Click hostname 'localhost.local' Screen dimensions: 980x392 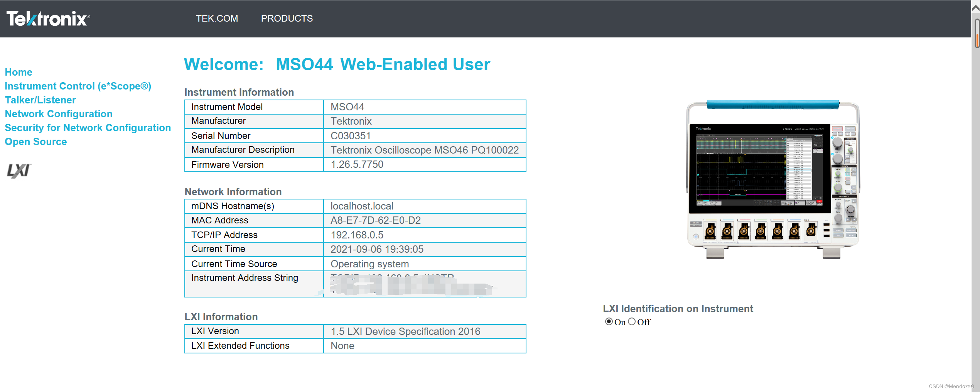[x=362, y=206]
